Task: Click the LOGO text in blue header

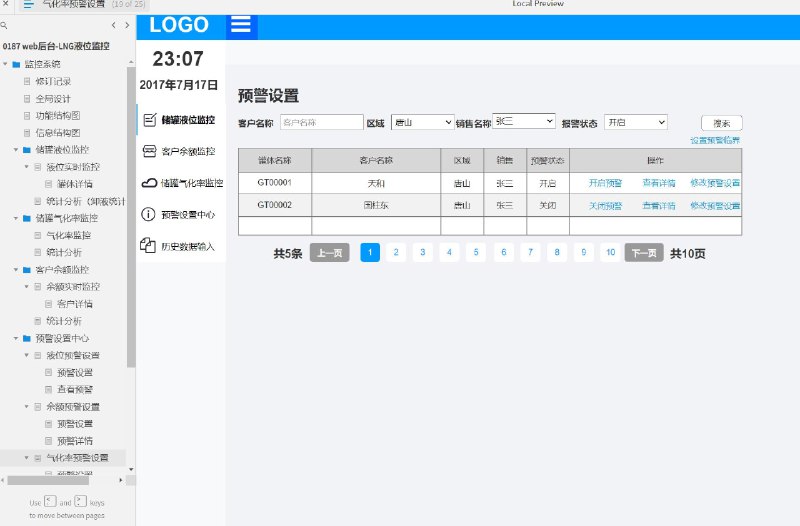Action: [x=179, y=24]
